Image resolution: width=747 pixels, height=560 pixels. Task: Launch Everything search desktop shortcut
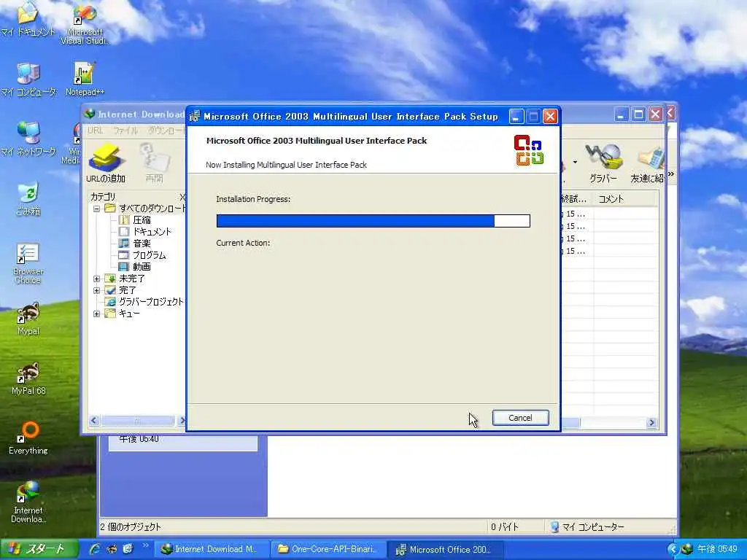pyautogui.click(x=28, y=438)
